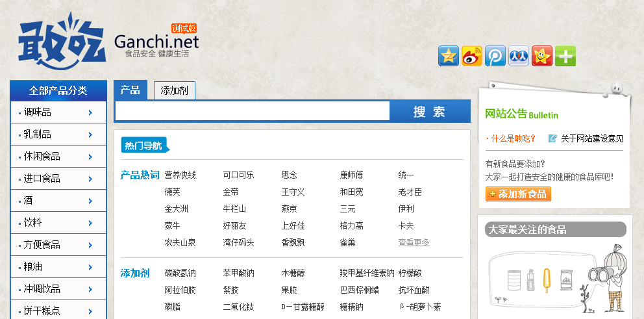The image size is (644, 319).
Task: Open 什么是敢吃？ bulletin link
Action: 514,138
